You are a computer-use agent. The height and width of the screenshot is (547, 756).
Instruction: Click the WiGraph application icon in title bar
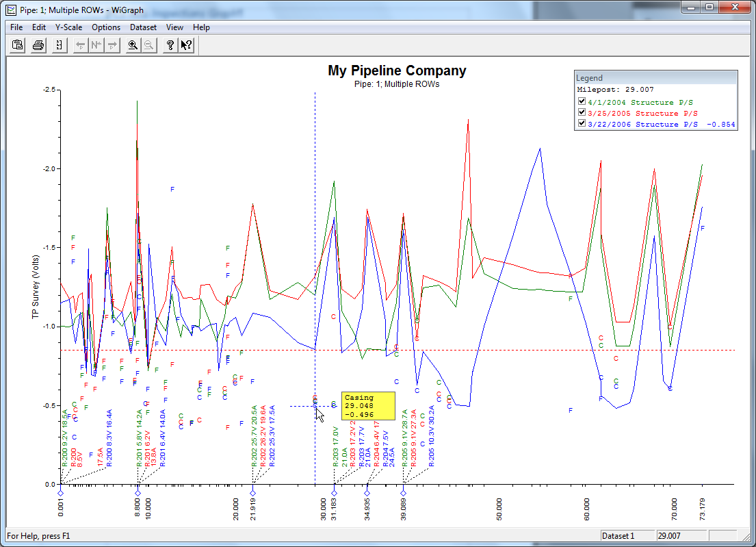click(x=11, y=10)
